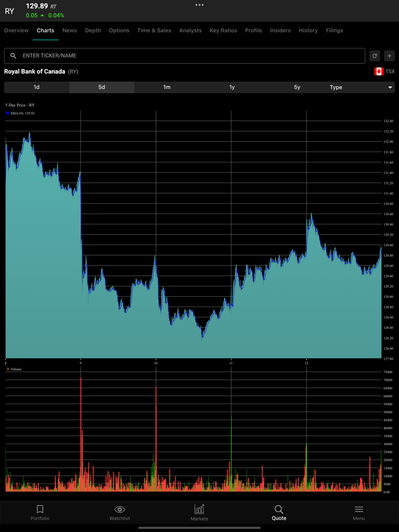Switch to the Profile tab
Viewport: 399px width, 532px height.
pos(253,31)
